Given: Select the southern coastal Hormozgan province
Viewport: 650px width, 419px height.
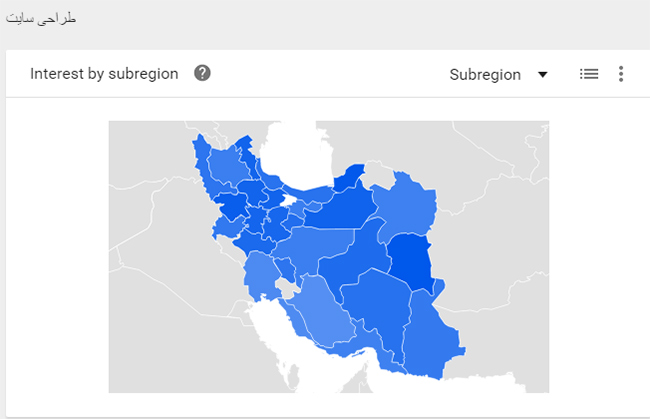Looking at the screenshot, I should tap(372, 347).
